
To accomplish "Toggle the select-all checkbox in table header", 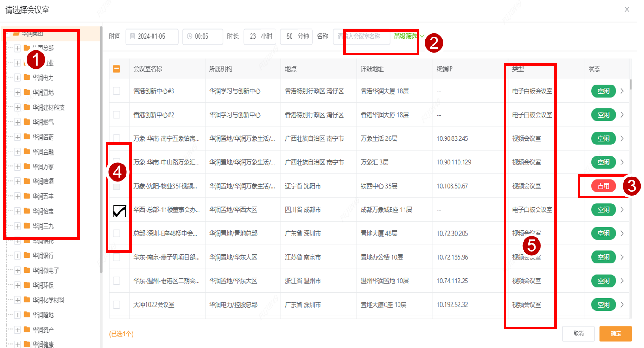I will [117, 69].
